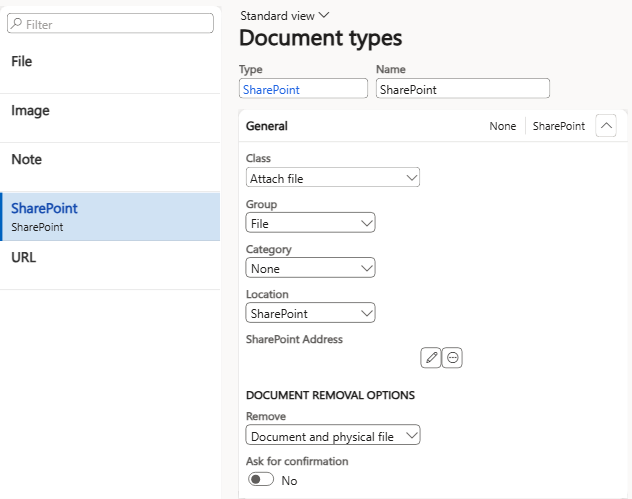Screen dimensions: 632x499
Task: Select the File document type
Action: pyautogui.click(x=110, y=69)
